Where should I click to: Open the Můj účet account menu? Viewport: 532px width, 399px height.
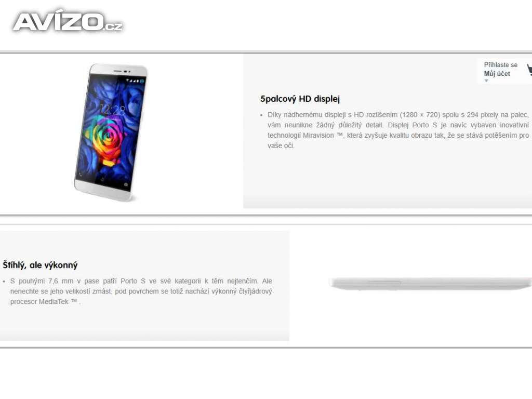[x=497, y=74]
